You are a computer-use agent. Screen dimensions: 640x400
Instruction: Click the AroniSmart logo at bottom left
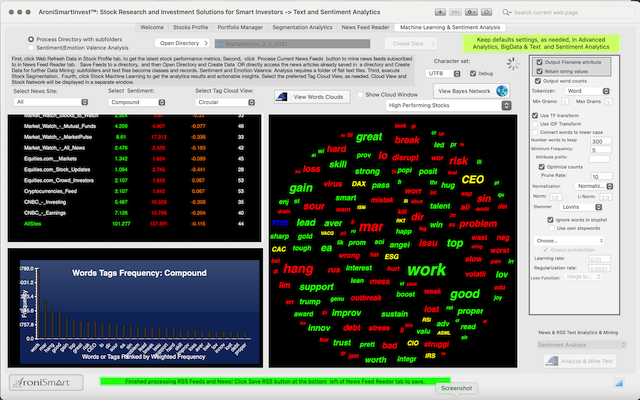coord(46,382)
